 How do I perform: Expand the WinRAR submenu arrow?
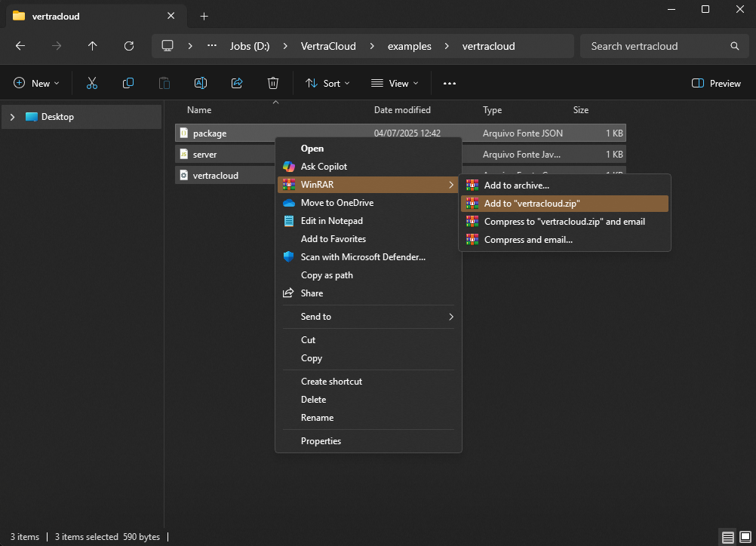[x=450, y=185]
